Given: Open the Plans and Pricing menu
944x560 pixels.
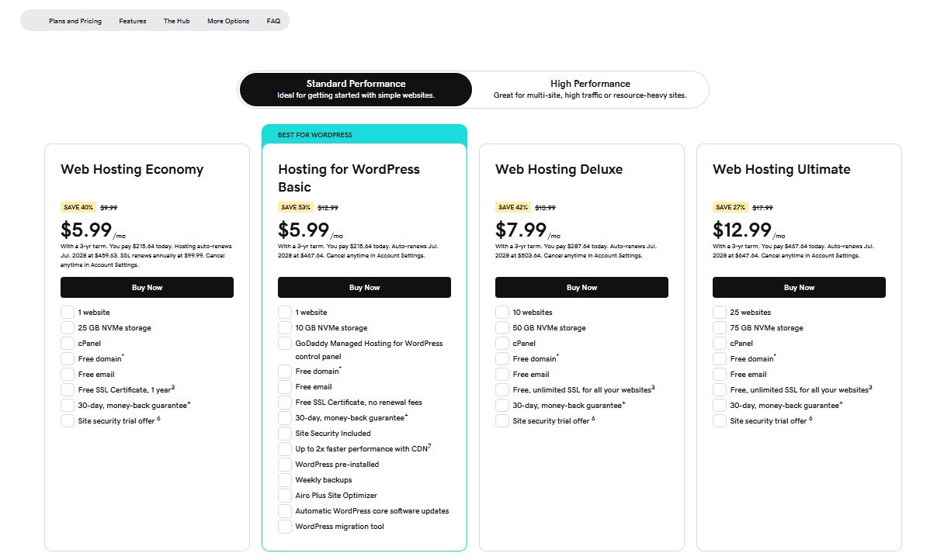Looking at the screenshot, I should tap(75, 21).
